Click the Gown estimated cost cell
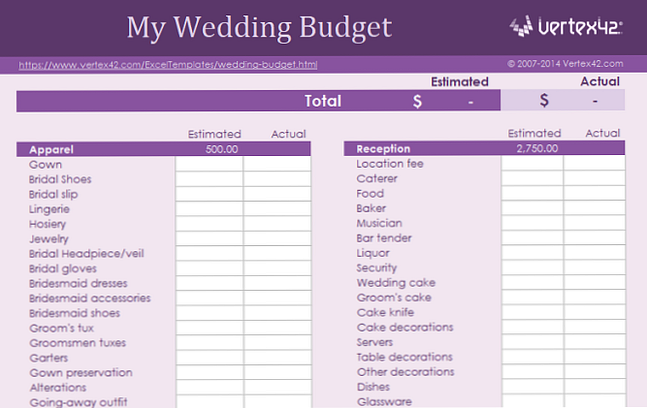The image size is (647, 408). [209, 164]
